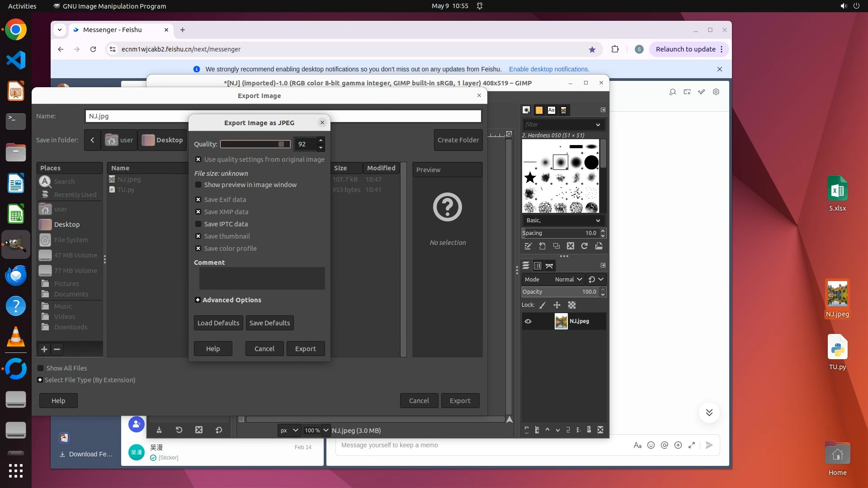868x488 pixels.
Task: Open the layer Mode Normal dropdown
Action: tap(568, 279)
